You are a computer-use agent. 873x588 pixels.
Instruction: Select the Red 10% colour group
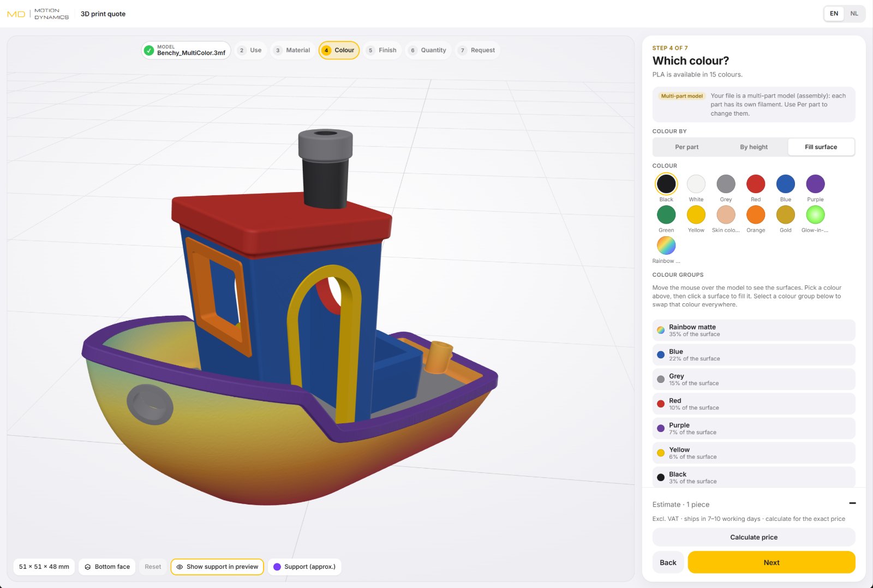tap(754, 404)
